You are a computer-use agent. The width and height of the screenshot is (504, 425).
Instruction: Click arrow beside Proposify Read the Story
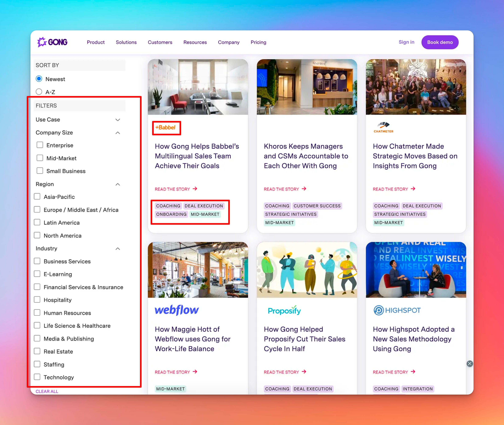[304, 372]
